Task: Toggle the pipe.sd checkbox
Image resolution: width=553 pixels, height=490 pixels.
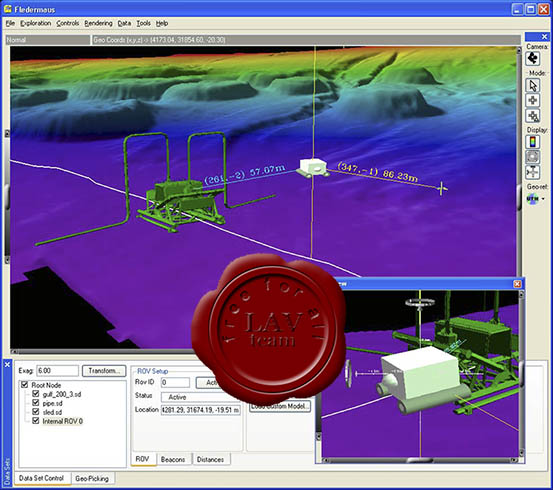Action: 36,403
